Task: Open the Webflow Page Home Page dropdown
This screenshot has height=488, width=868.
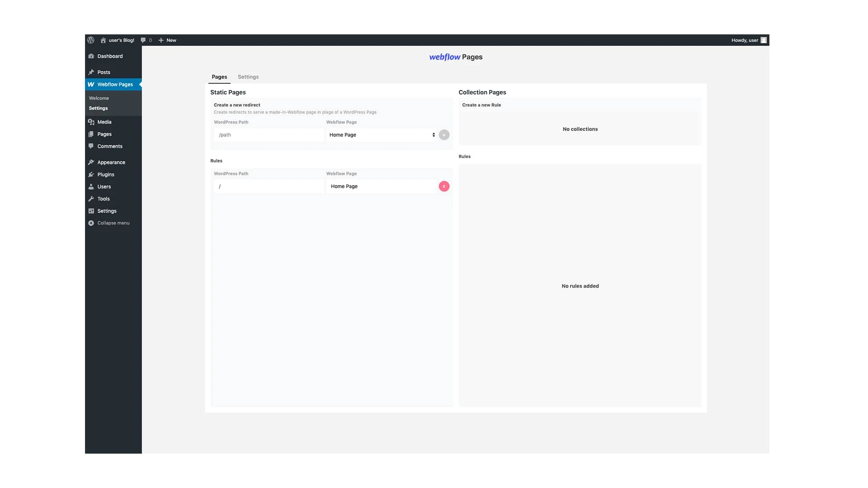Action: tap(381, 135)
